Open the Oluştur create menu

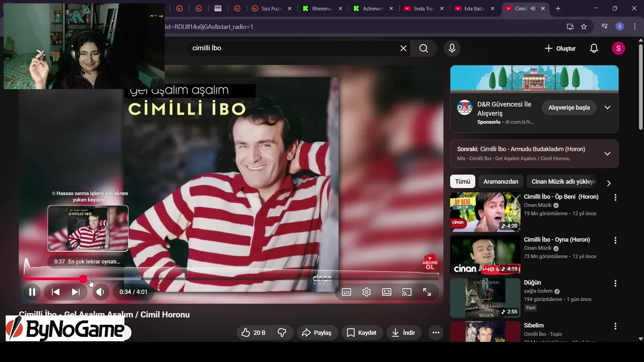[560, 48]
